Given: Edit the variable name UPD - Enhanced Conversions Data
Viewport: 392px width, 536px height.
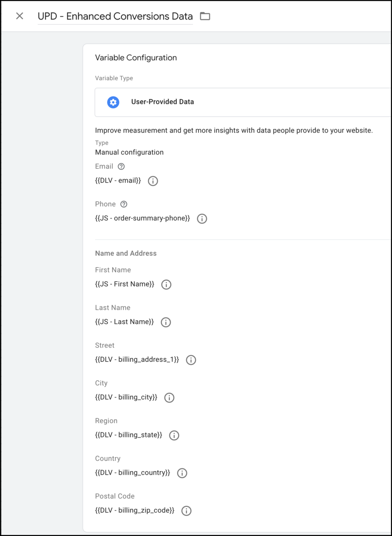Looking at the screenshot, I should click(115, 16).
